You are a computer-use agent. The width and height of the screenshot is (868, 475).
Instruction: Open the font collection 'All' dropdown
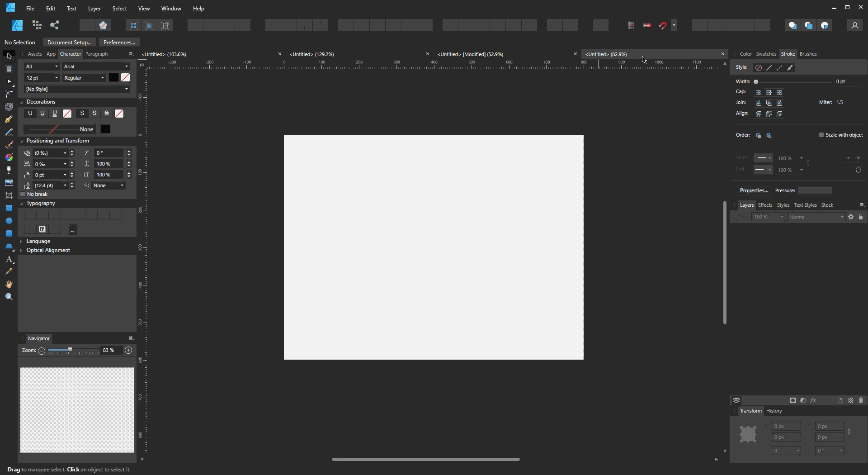point(42,66)
